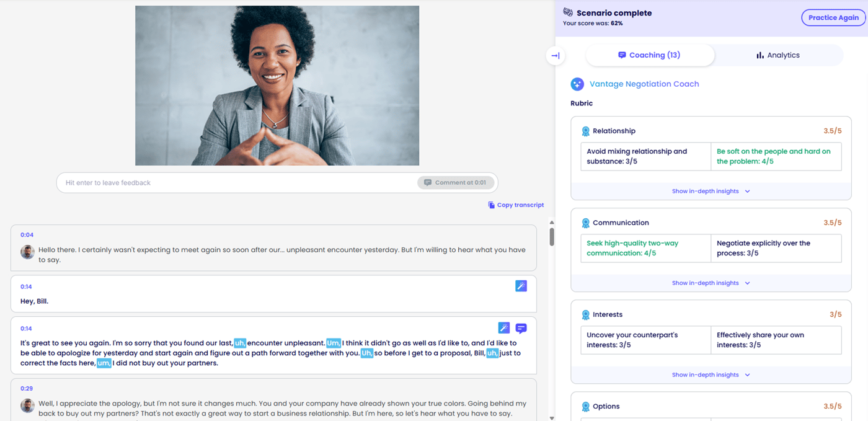The height and width of the screenshot is (421, 868).
Task: Click the "Your score was: 62%" text
Action: pos(593,24)
